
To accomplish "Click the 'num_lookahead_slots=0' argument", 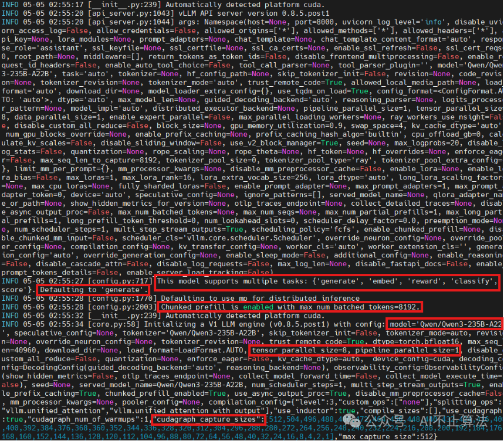I will (250, 220).
